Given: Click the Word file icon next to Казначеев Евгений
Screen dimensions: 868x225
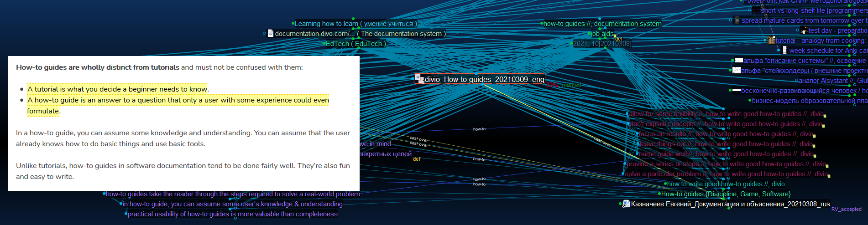Looking at the screenshot, I should tap(626, 204).
